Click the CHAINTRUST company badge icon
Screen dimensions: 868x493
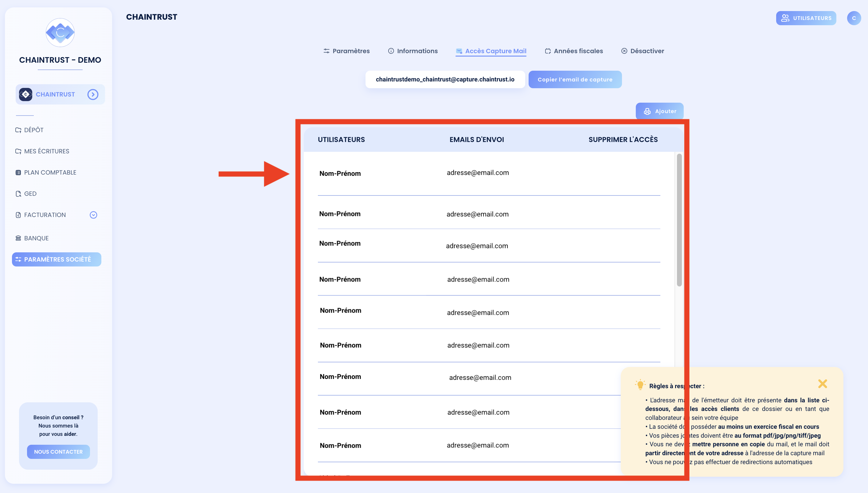tap(26, 94)
